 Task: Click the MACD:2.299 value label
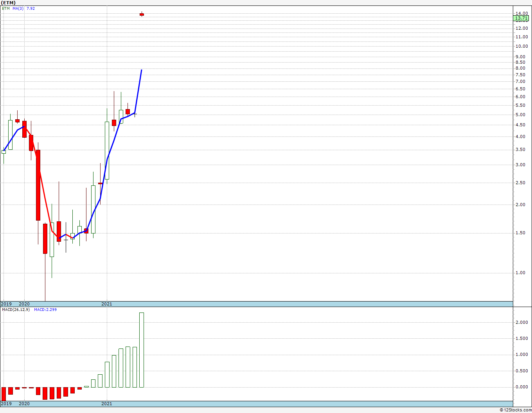tap(45, 309)
